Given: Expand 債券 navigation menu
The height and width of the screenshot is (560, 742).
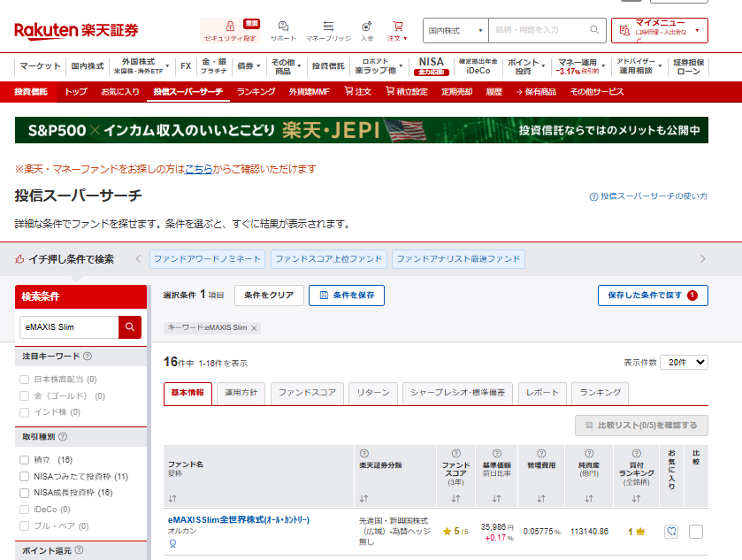Looking at the screenshot, I should point(249,65).
